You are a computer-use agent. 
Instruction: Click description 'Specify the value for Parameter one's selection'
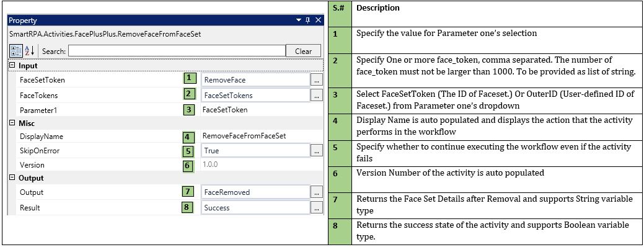[446, 34]
